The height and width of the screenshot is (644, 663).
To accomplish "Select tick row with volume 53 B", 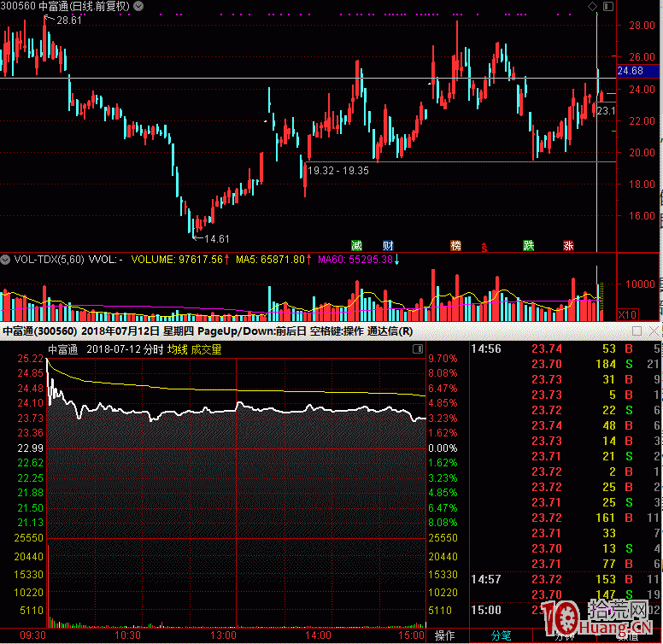I will (x=566, y=348).
